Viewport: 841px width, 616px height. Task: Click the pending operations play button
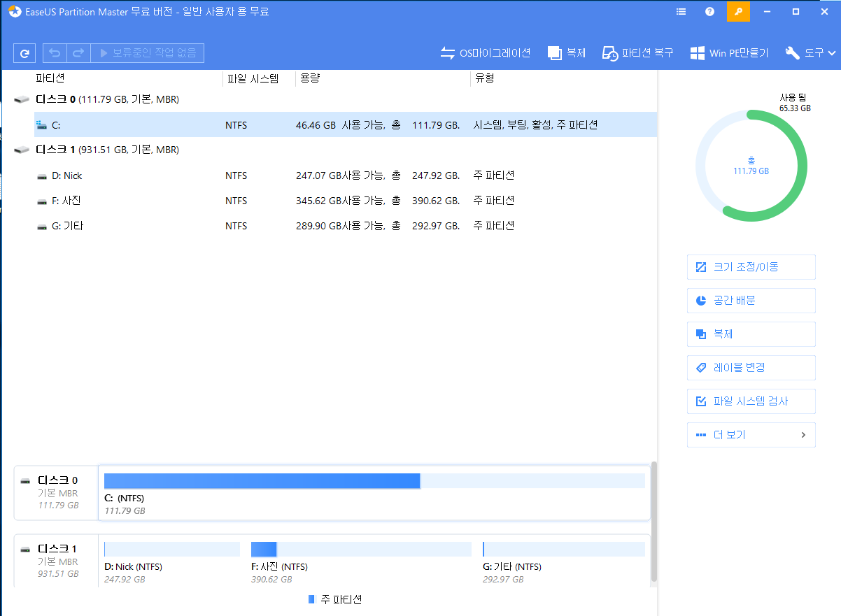(x=148, y=53)
